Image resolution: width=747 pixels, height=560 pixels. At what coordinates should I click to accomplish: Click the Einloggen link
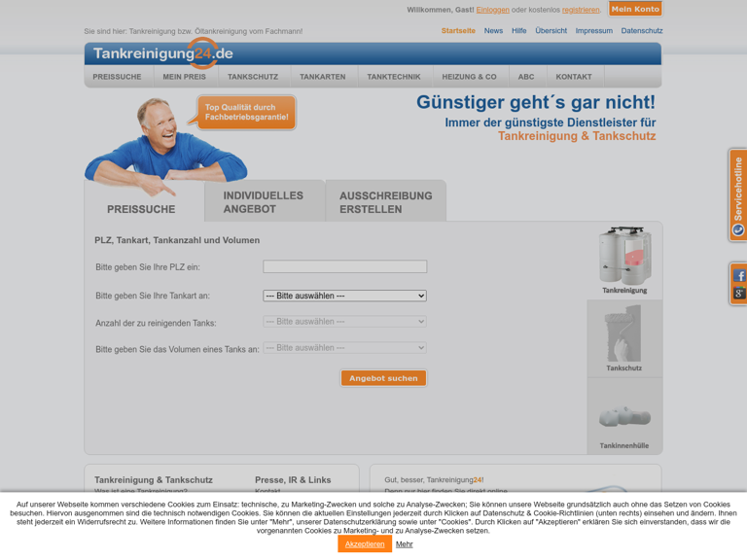pos(492,10)
